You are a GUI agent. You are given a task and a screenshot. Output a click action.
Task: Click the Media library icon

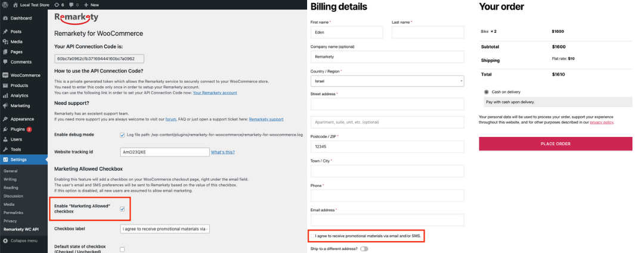5,42
